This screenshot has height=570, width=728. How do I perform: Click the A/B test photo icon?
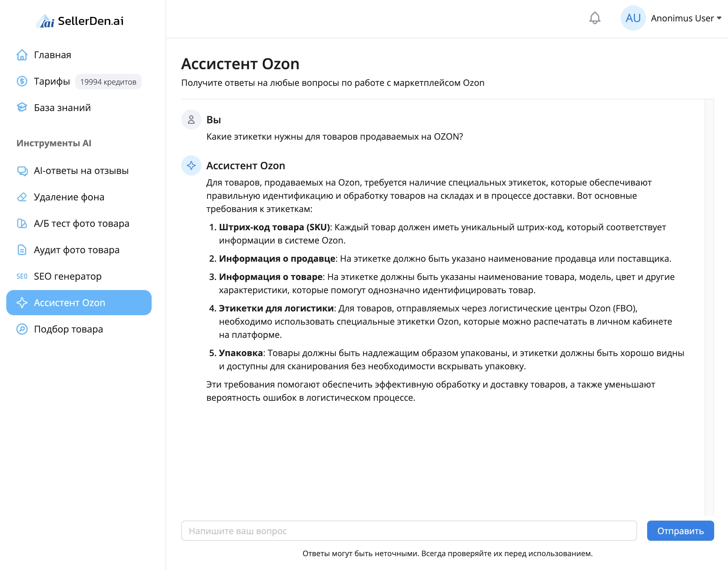click(x=22, y=223)
